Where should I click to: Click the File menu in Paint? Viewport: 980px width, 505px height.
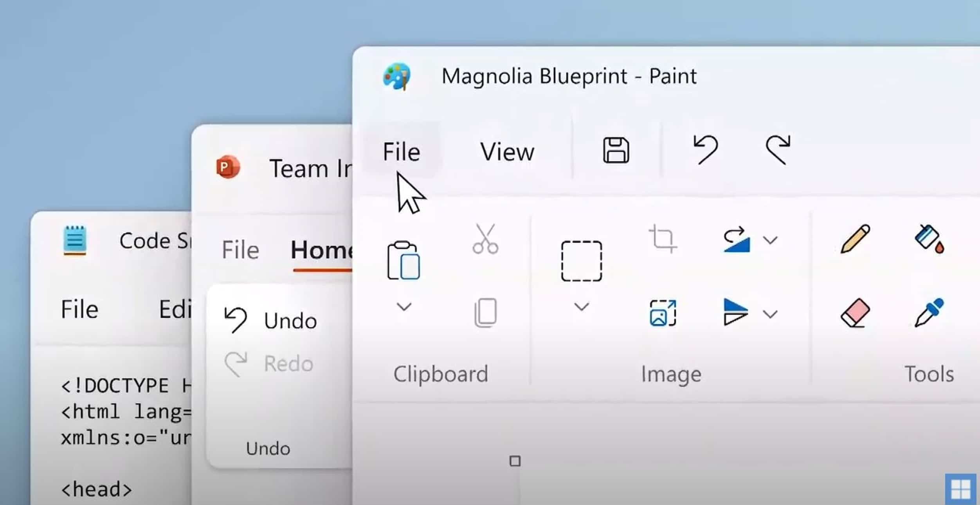pyautogui.click(x=400, y=151)
